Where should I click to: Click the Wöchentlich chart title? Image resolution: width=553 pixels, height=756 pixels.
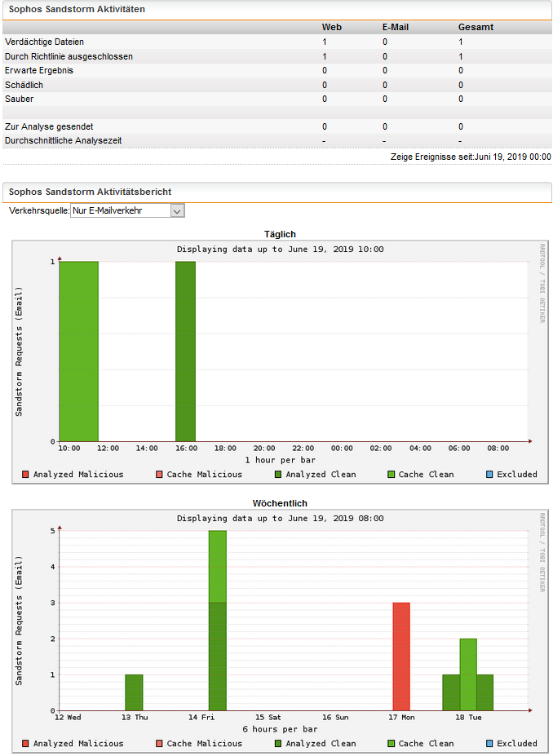click(280, 503)
